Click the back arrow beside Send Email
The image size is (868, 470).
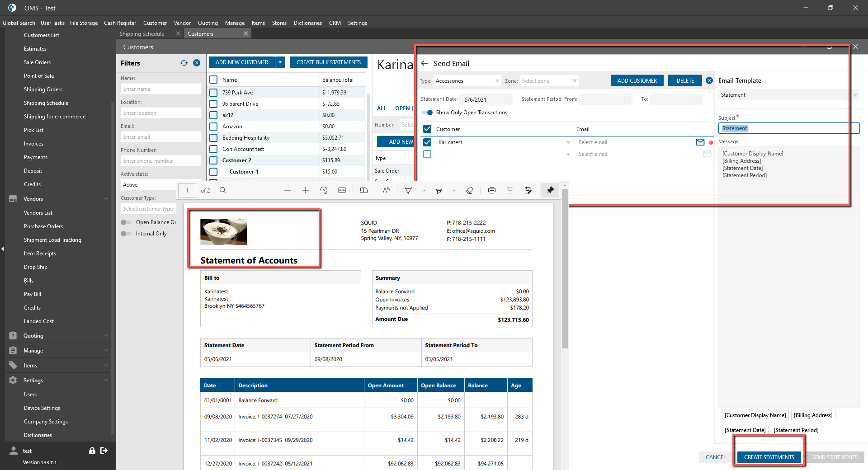(425, 63)
